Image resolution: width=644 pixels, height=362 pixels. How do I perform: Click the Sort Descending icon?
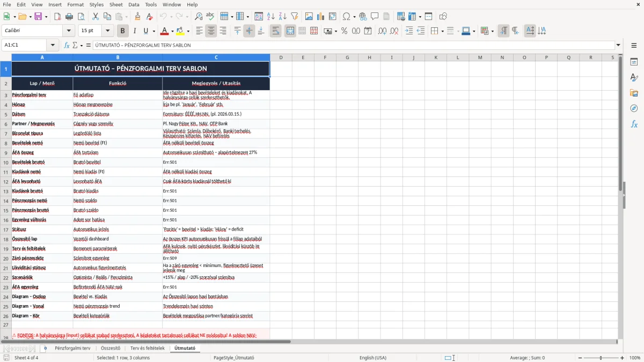tap(283, 17)
